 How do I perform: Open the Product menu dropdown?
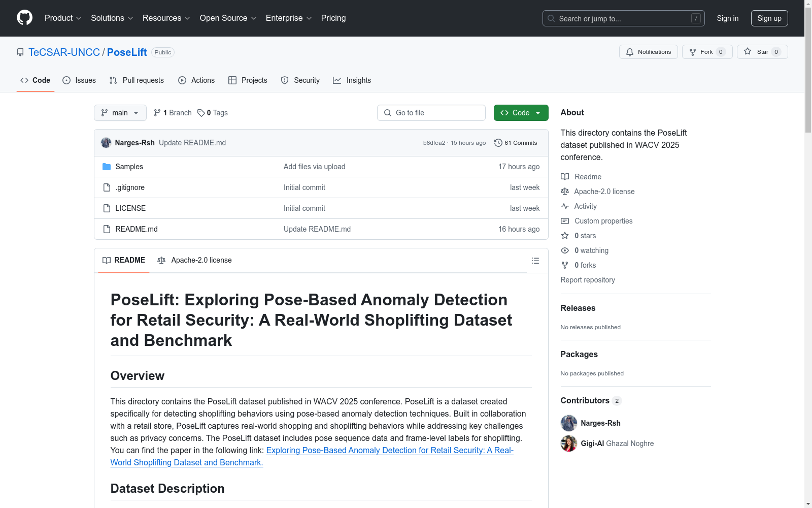[x=62, y=18]
